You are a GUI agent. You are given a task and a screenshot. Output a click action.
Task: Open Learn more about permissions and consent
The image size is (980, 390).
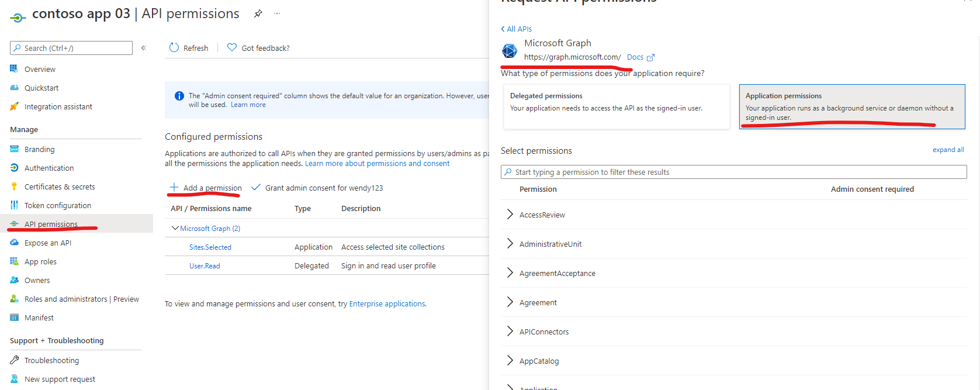point(378,164)
